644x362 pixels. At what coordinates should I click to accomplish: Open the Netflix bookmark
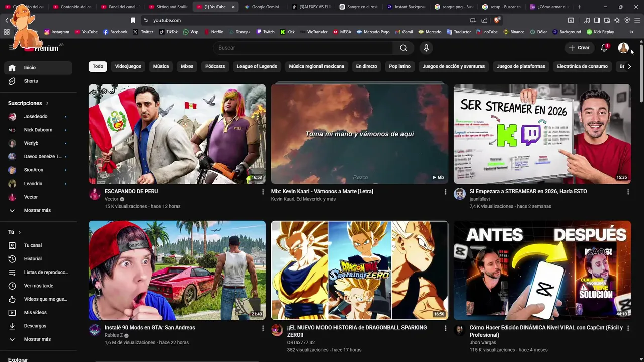click(x=213, y=32)
